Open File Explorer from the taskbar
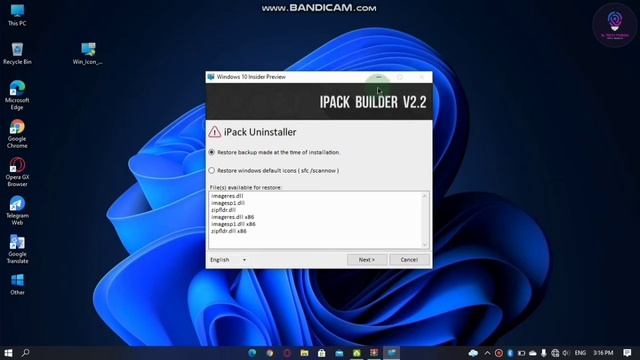640x360 pixels. (304, 353)
